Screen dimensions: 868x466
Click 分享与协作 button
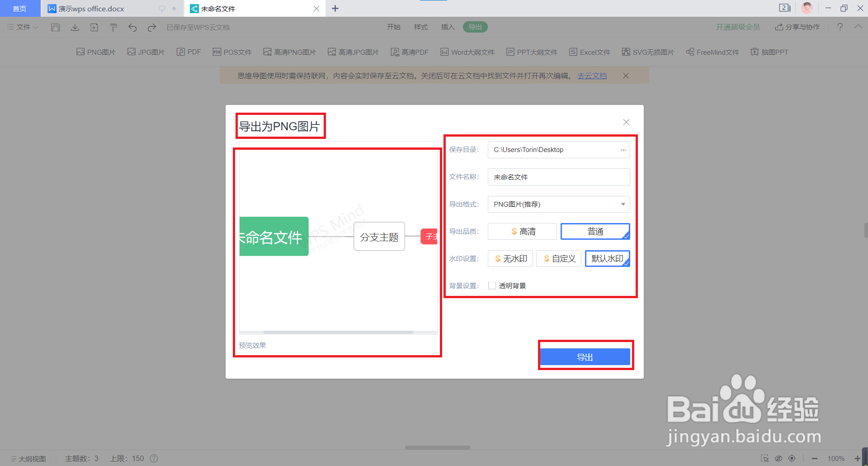point(797,27)
